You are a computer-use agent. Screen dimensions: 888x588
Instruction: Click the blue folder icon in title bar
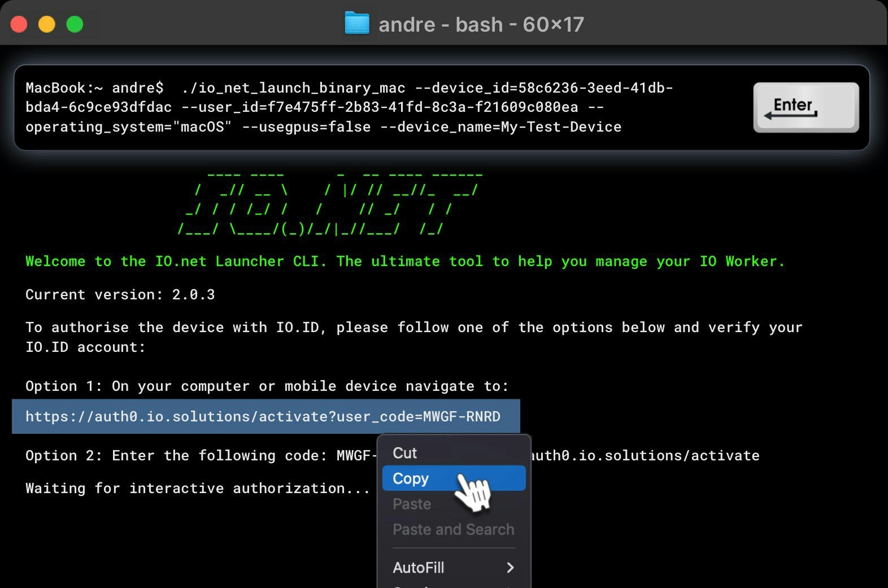357,24
